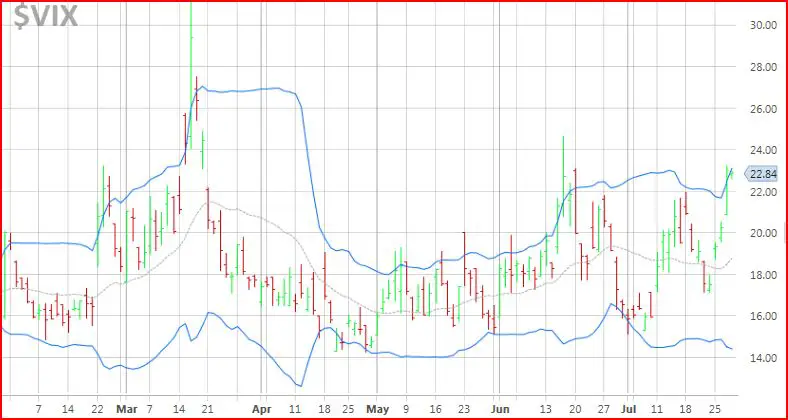Select the Apr month label on date axis
The height and width of the screenshot is (420, 788).
click(262, 409)
